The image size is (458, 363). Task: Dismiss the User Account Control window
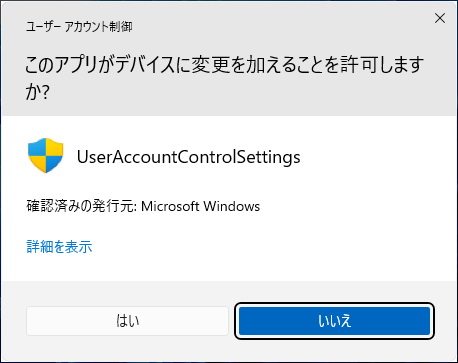(440, 18)
